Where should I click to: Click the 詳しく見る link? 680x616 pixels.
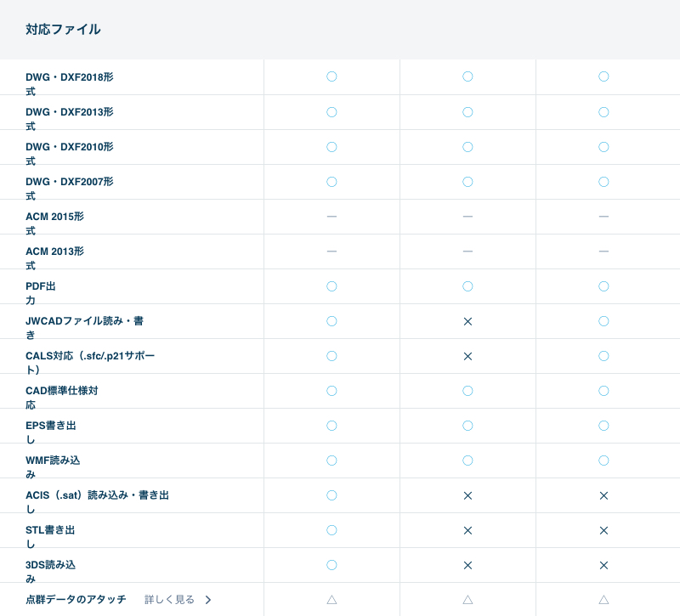169,600
